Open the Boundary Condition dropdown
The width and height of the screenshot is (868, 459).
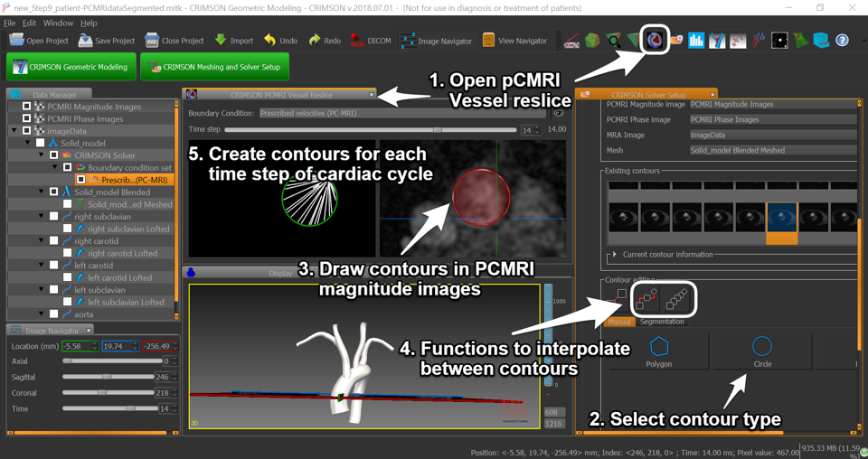pyautogui.click(x=401, y=114)
